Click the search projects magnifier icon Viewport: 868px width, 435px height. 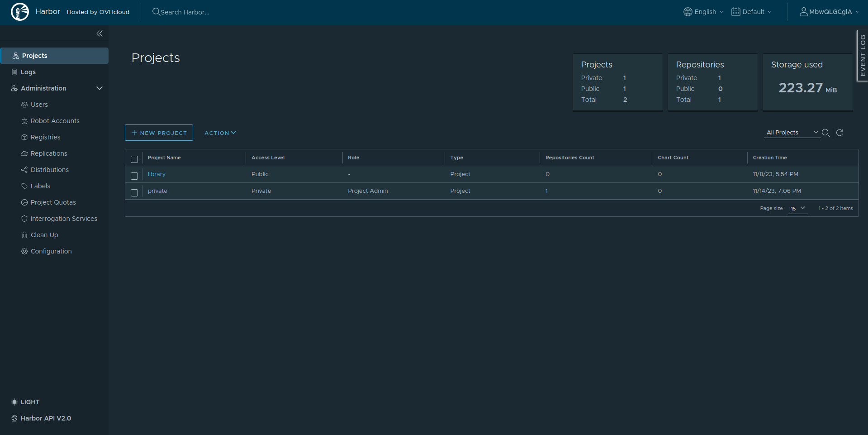pos(825,133)
